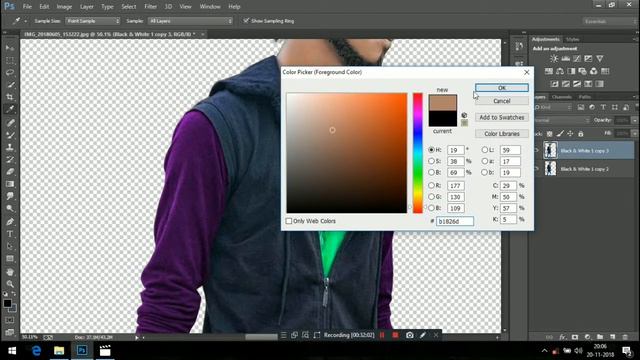Click the lock position icon

570,133
